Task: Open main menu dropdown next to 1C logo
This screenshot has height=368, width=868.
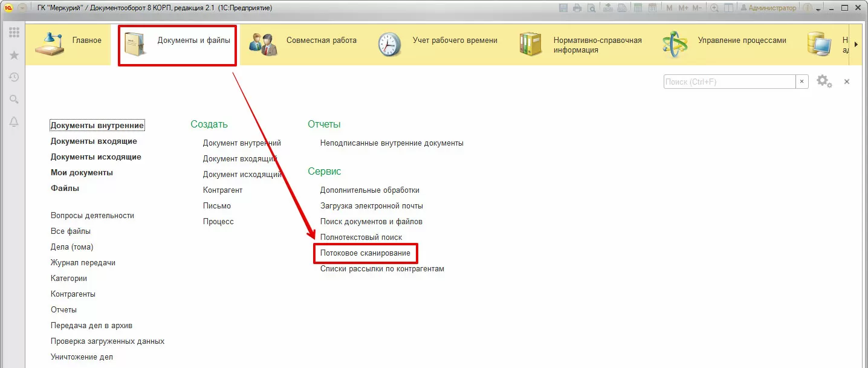Action: (x=23, y=8)
